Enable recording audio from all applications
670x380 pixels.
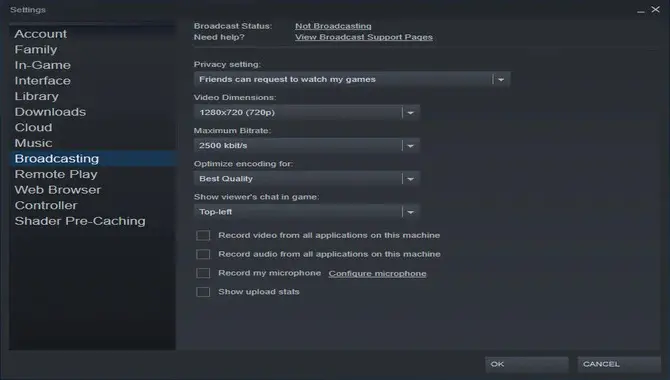click(x=203, y=254)
